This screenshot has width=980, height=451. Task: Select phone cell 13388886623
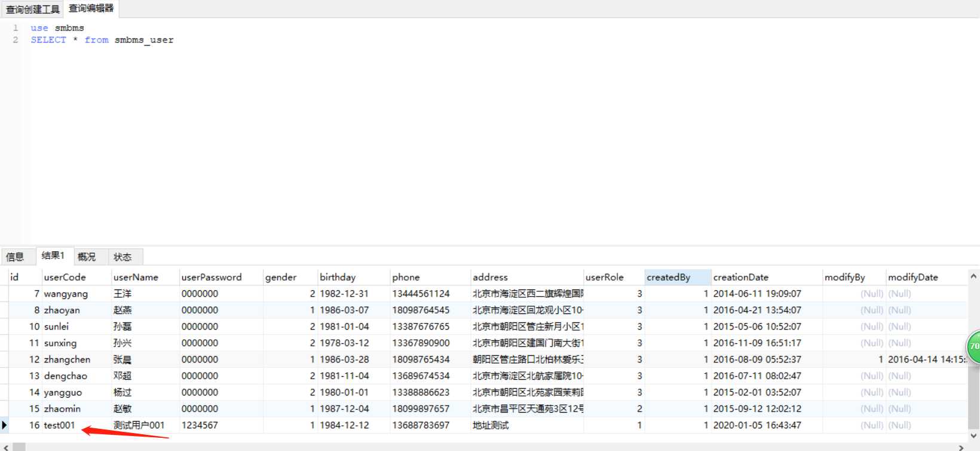[x=430, y=392]
